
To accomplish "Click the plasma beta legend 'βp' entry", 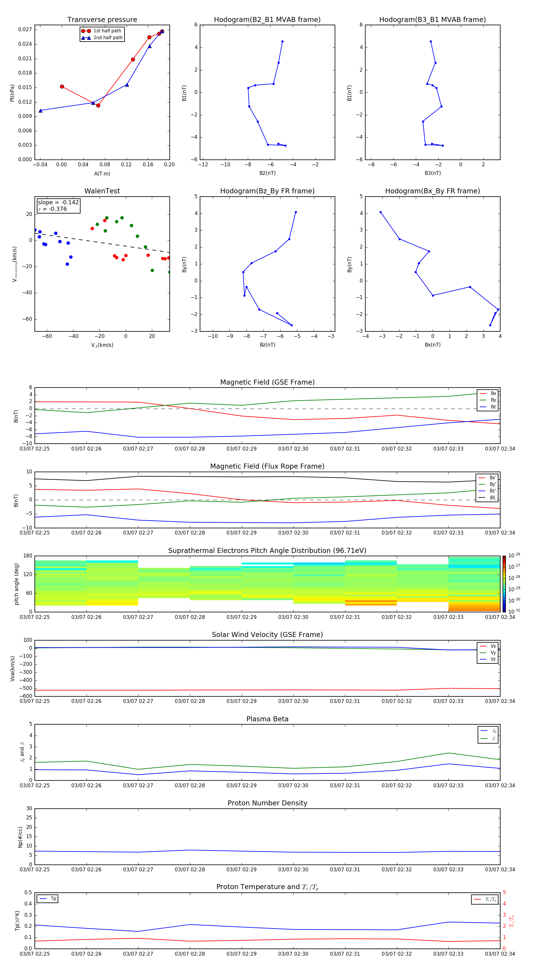I will [488, 731].
